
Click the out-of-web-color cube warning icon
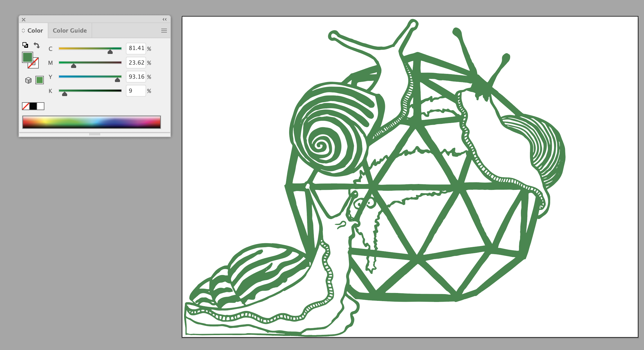28,80
